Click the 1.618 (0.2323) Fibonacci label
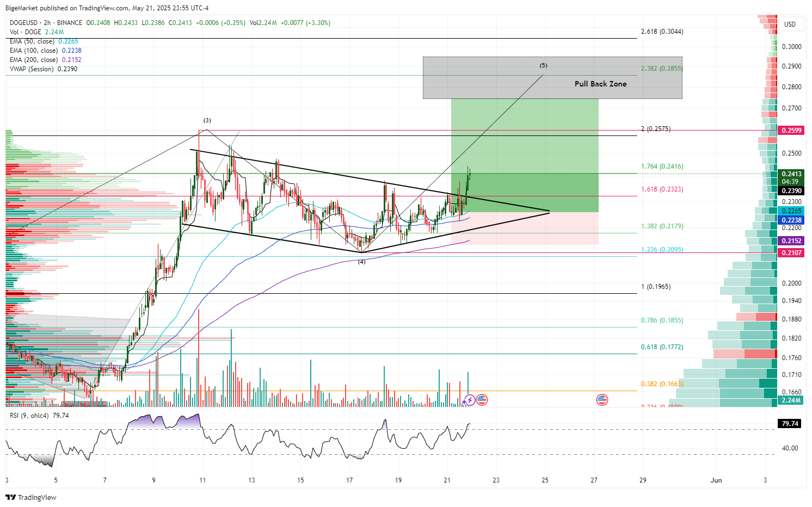Viewport: 812px width, 507px height. pyautogui.click(x=662, y=189)
